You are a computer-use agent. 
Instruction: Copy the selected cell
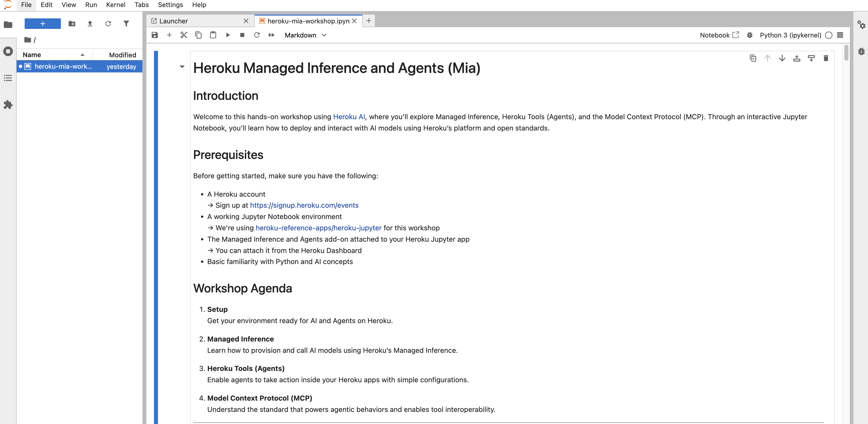[198, 35]
